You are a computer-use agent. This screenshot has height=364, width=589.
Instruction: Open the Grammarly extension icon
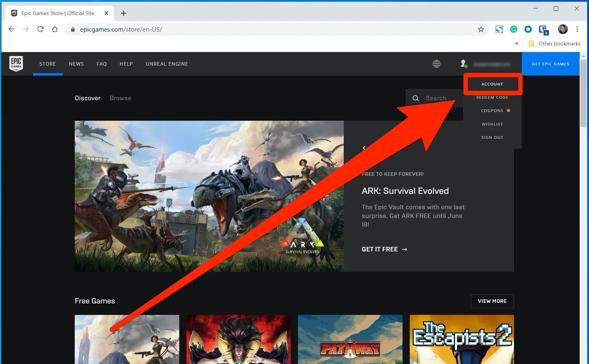(x=514, y=29)
